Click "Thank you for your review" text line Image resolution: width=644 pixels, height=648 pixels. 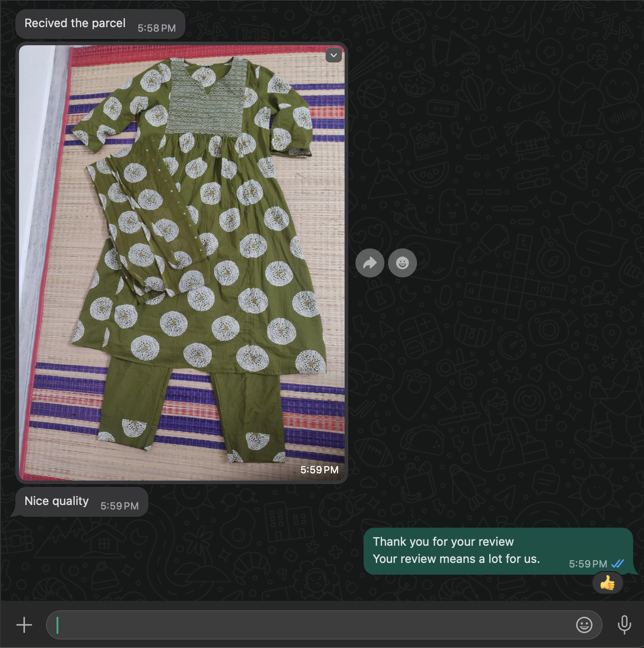443,542
